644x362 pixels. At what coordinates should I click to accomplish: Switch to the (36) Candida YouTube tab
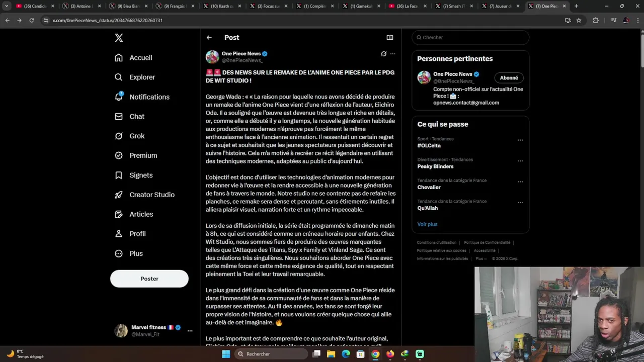pos(35,6)
